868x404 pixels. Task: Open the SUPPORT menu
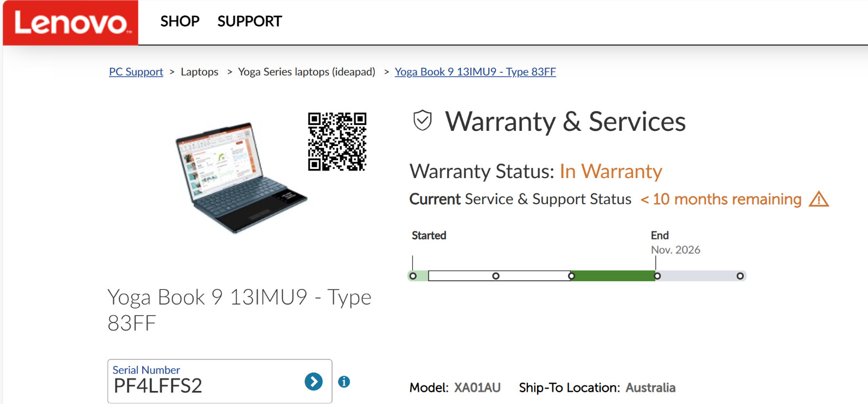pyautogui.click(x=250, y=21)
